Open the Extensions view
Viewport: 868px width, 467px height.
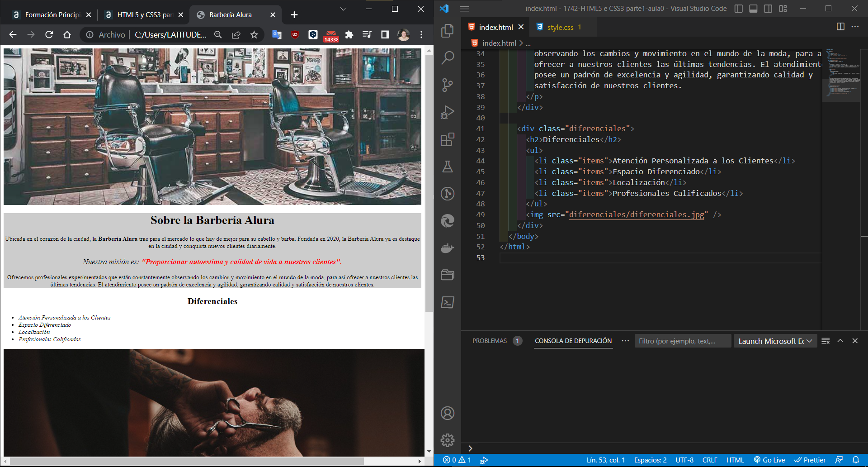(x=448, y=139)
